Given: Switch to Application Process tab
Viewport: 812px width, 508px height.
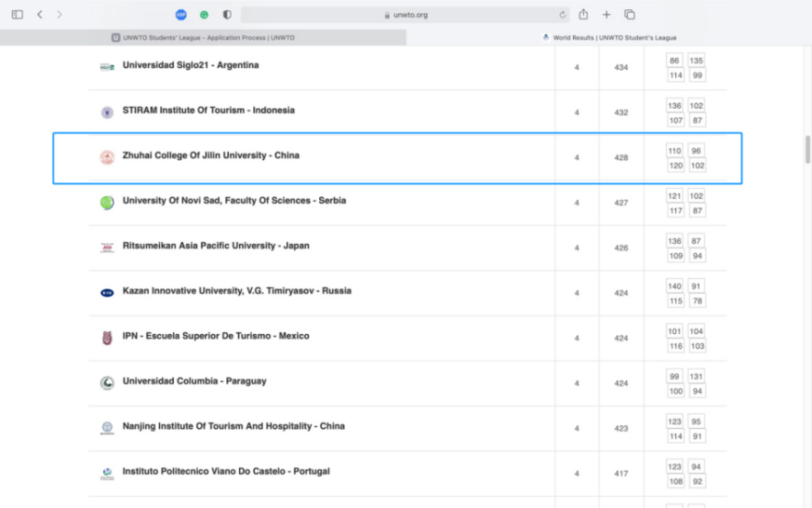Looking at the screenshot, I should [x=203, y=37].
